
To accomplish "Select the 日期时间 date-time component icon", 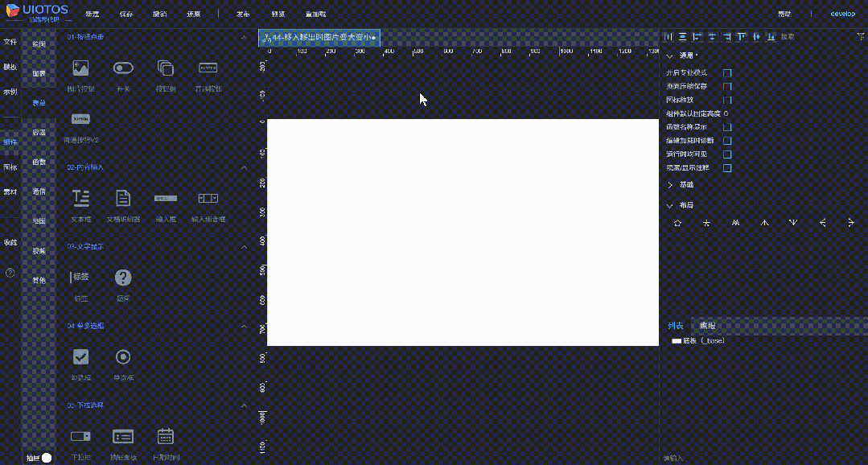I will (165, 436).
